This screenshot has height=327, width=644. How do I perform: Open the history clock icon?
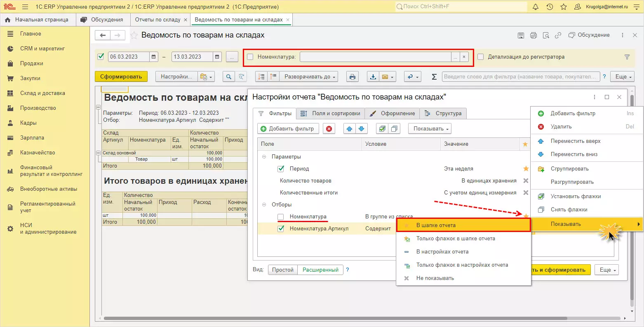(550, 7)
